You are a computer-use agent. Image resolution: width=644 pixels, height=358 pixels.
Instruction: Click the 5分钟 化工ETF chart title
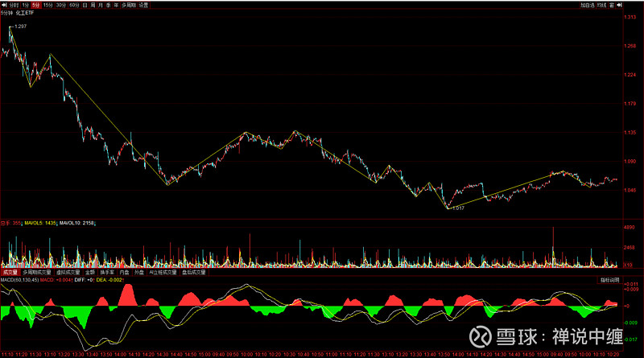[17, 13]
